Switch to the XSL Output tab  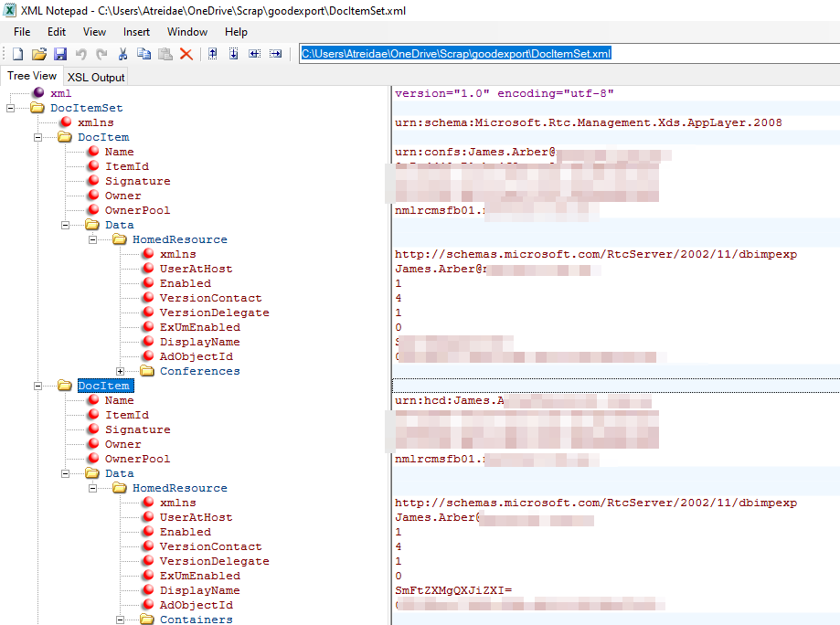[x=96, y=77]
